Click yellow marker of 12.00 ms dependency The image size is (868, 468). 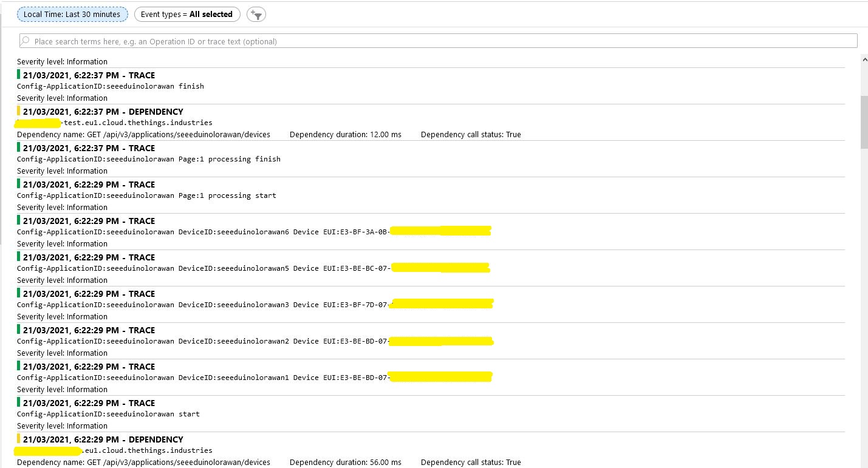[x=19, y=111]
